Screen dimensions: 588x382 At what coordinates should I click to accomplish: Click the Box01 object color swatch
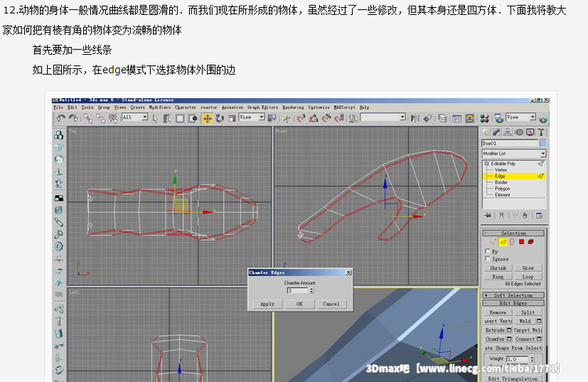[x=543, y=144]
